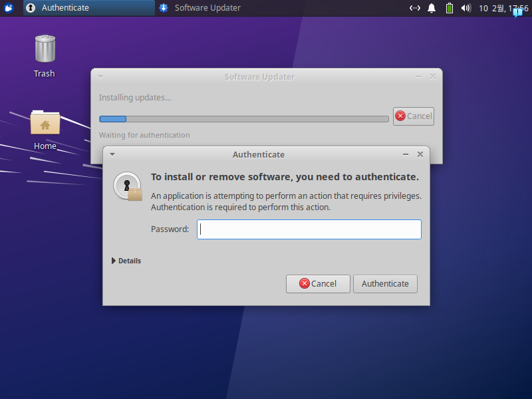Click the blue notification bubble icon by the clock
Screen dimensions: 532x399
518,13
